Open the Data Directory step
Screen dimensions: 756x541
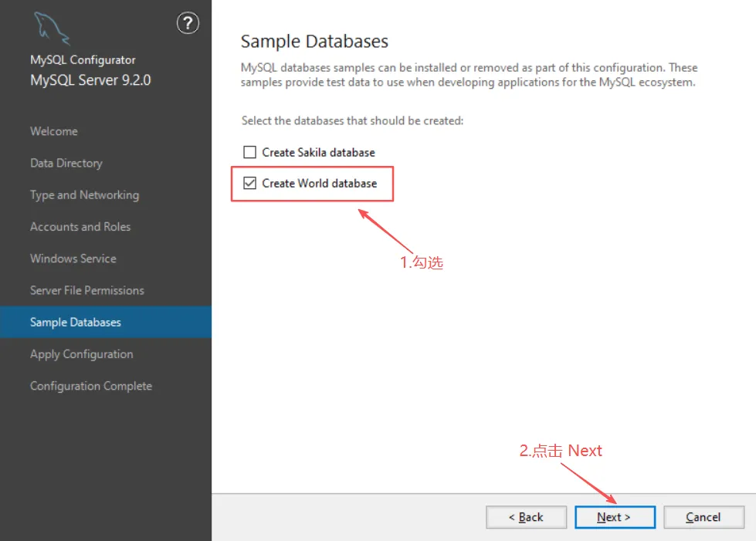(66, 163)
